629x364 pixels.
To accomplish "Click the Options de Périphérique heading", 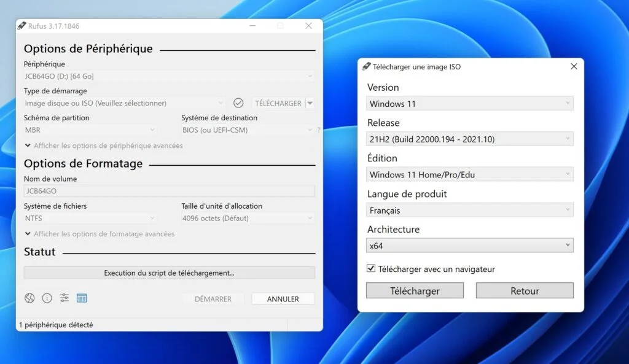I will click(88, 48).
